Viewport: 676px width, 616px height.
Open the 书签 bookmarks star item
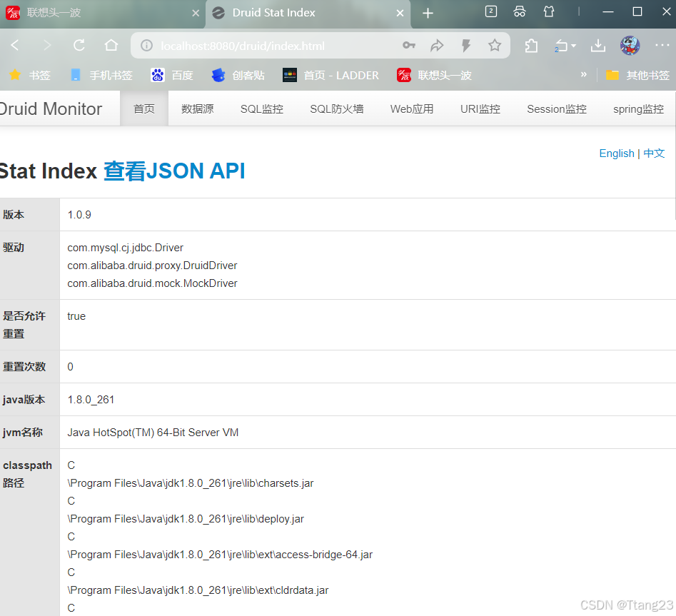pyautogui.click(x=30, y=76)
